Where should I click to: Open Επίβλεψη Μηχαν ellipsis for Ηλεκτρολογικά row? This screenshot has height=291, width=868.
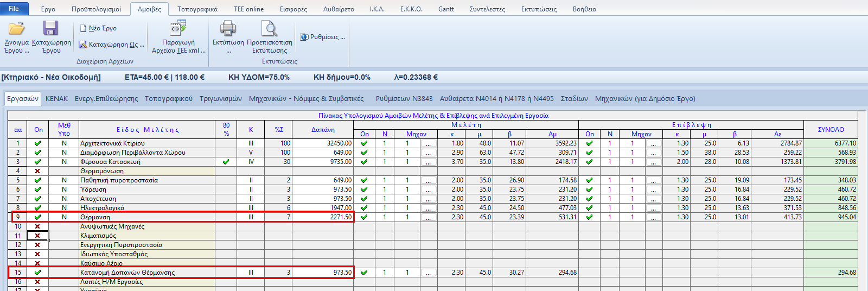coord(653,208)
